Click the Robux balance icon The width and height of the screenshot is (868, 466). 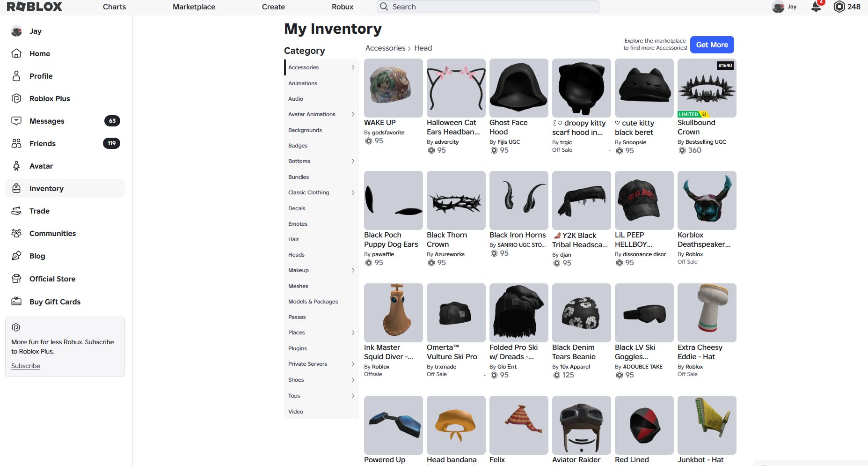tap(839, 7)
